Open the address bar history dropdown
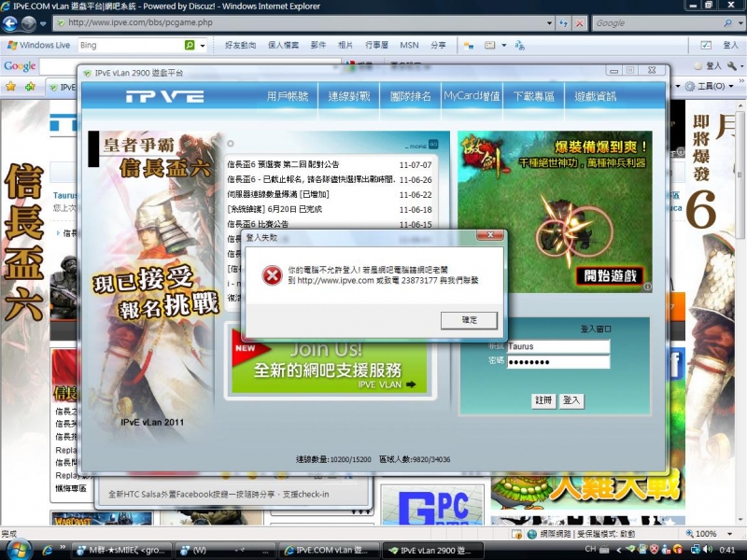 coord(550,22)
